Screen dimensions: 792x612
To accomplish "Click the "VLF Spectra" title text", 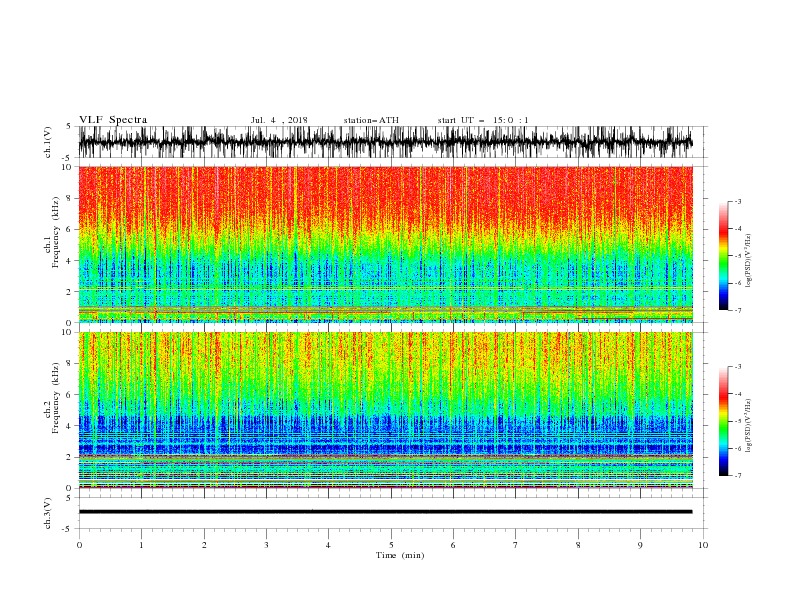I will 113,120.
